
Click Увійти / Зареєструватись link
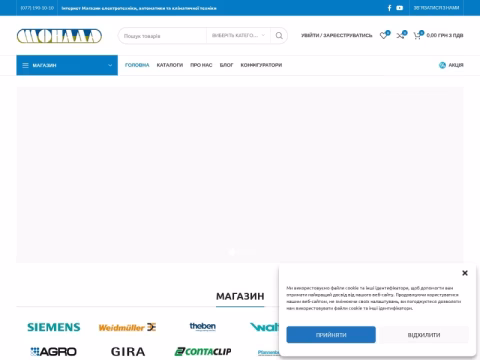(x=337, y=35)
